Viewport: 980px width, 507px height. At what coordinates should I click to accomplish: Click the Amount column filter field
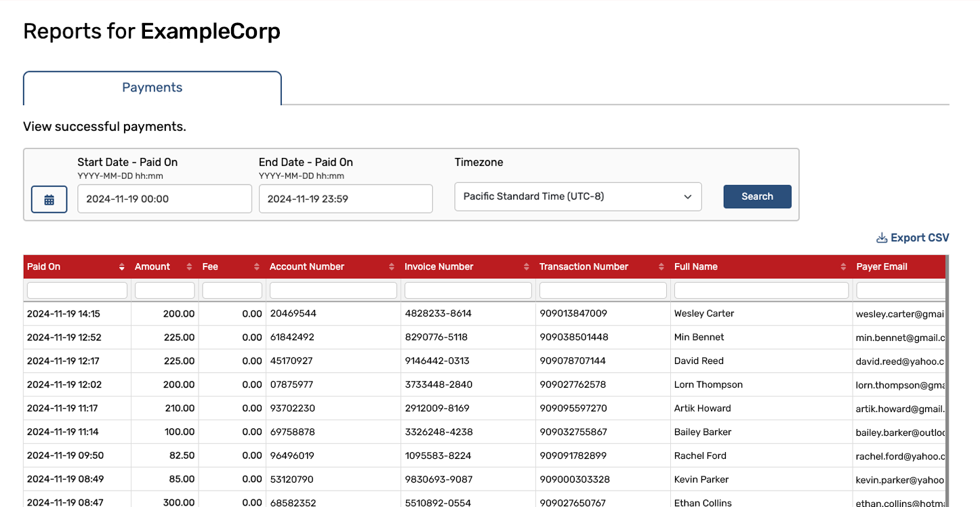tap(165, 289)
